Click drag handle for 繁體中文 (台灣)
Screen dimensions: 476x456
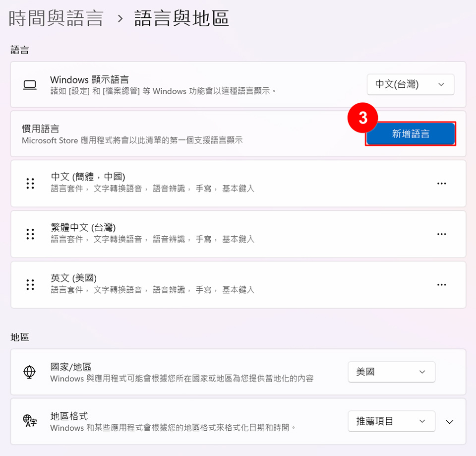click(30, 234)
